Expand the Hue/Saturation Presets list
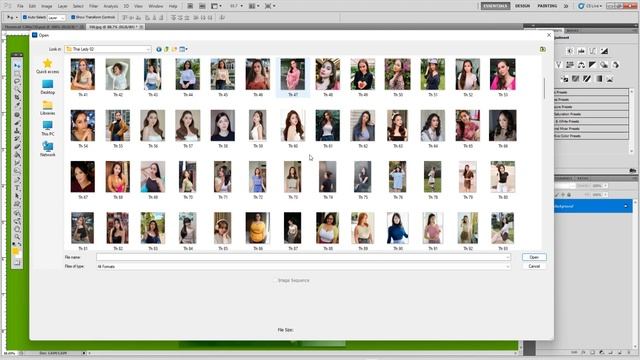This screenshot has height=360, width=640. click(x=591, y=114)
